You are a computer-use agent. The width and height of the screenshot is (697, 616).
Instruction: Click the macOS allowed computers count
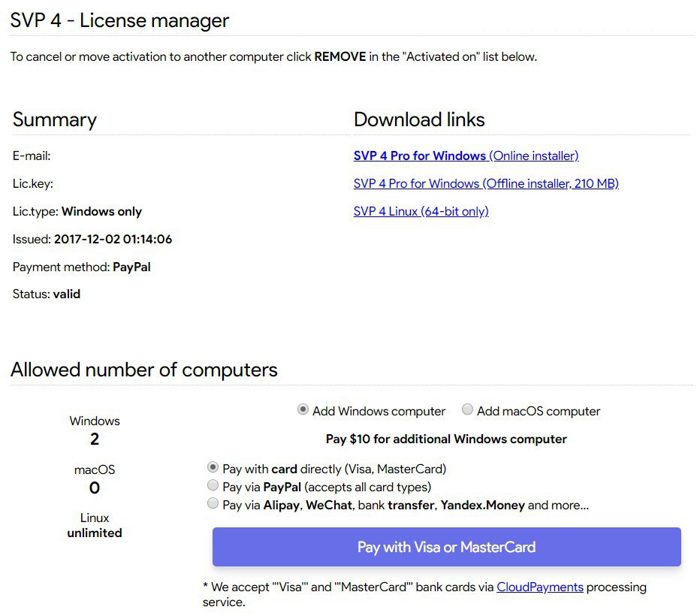(95, 488)
